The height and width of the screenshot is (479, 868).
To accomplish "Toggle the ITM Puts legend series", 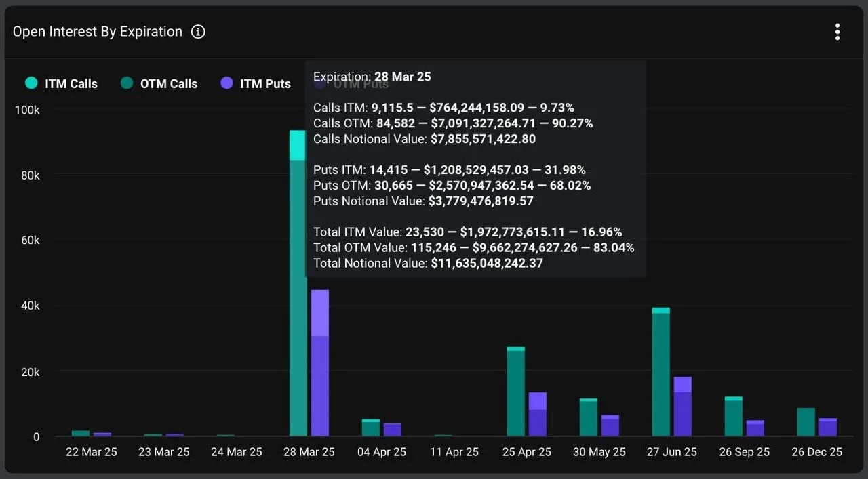I will (256, 83).
